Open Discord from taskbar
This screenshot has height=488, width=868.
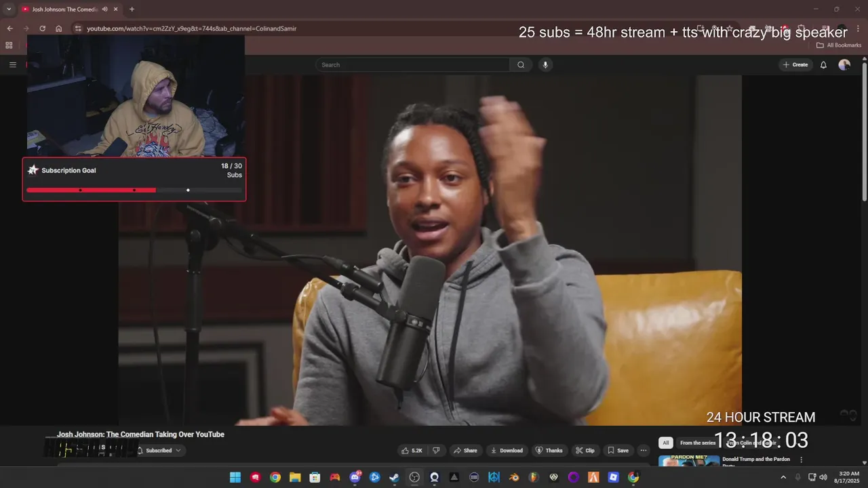coord(355,477)
